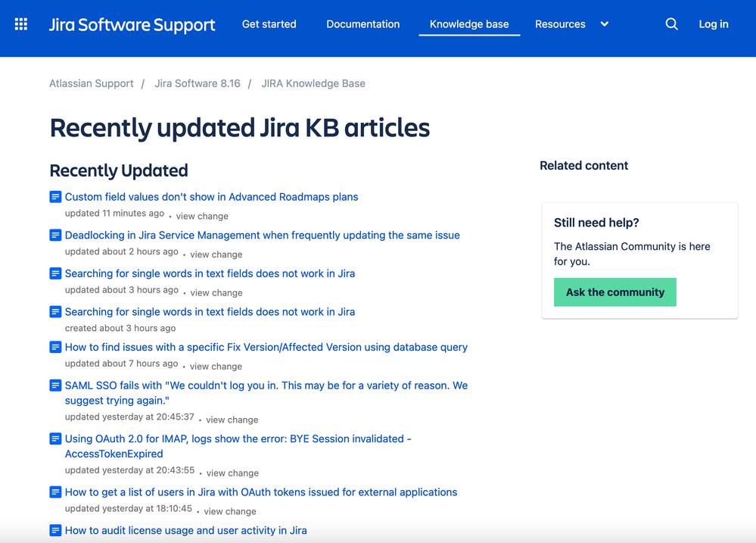Click page icon beside OAuth tokens users list article
The width and height of the screenshot is (756, 543).
tap(55, 492)
